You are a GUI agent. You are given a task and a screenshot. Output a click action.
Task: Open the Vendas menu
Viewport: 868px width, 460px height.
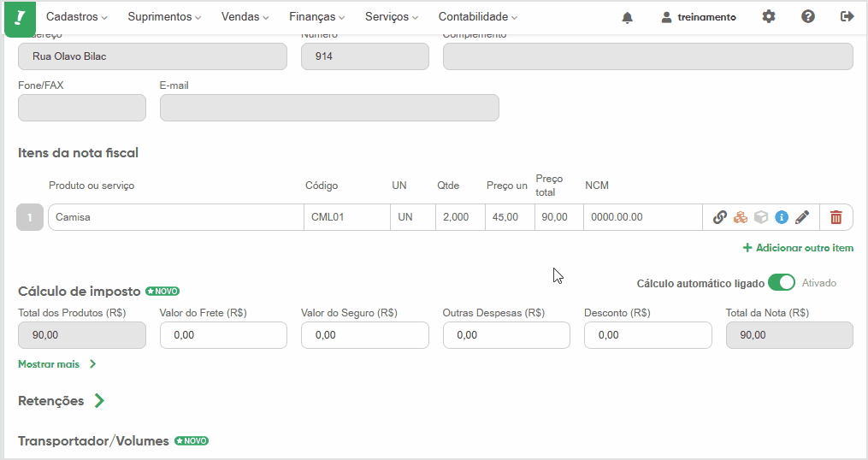[245, 16]
